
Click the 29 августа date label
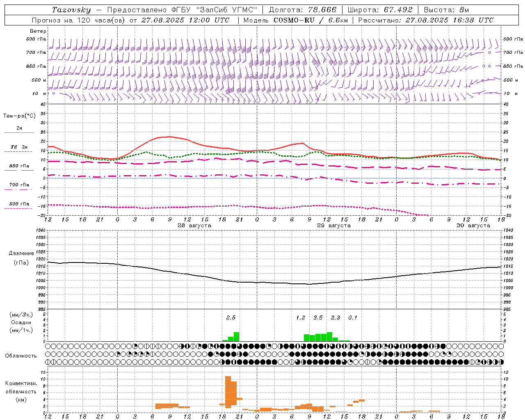coord(334,226)
